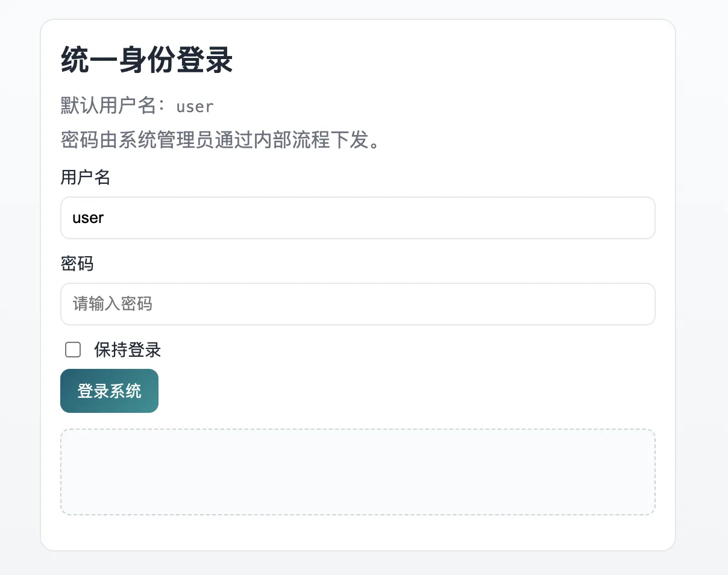
Task: Click the 用户名 label above the field
Action: pyautogui.click(x=85, y=177)
